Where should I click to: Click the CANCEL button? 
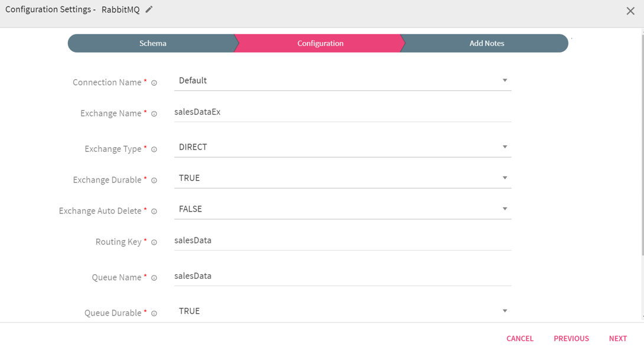point(519,338)
